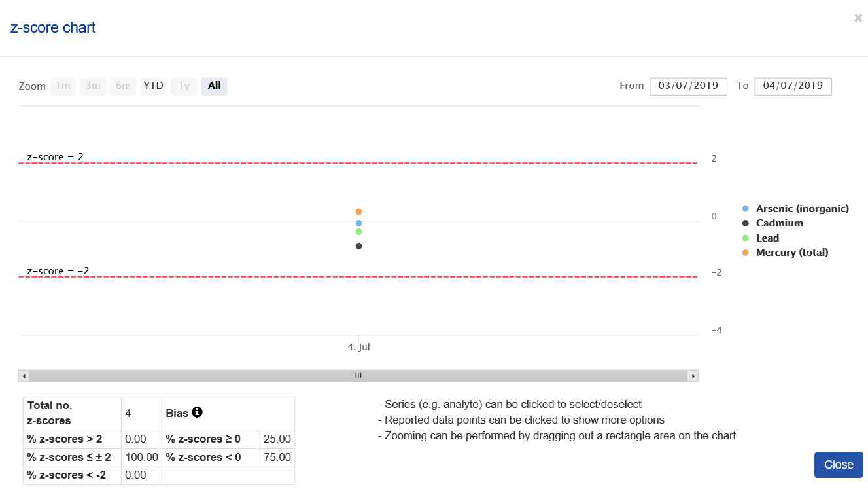The width and height of the screenshot is (868, 489).
Task: Select the All zoom range
Action: (x=215, y=86)
